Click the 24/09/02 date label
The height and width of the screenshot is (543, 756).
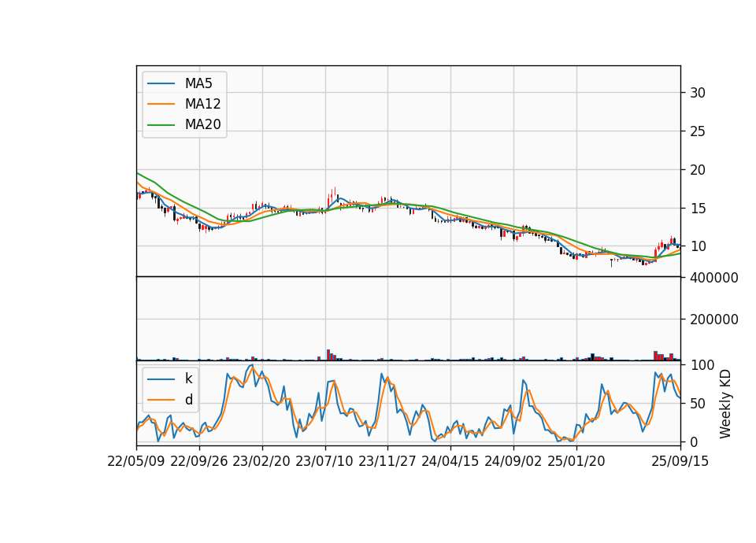(513, 461)
